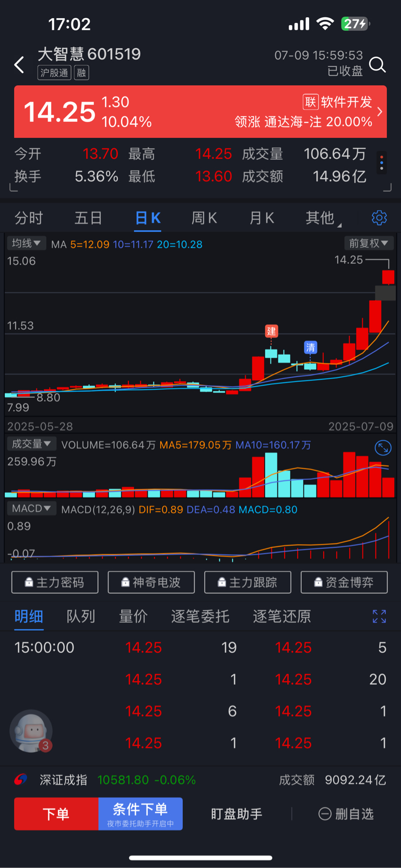Tap the 沪股通 tag
401x868 pixels.
click(54, 73)
